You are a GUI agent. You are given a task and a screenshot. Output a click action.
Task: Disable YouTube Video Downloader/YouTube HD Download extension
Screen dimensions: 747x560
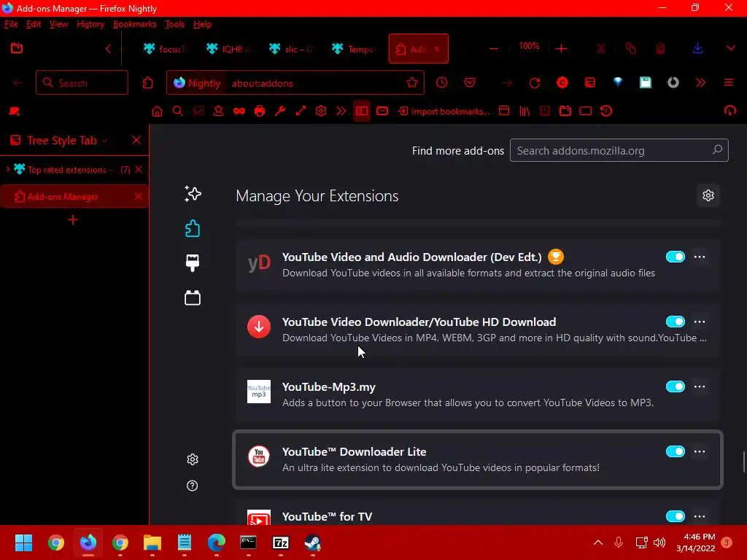click(675, 322)
